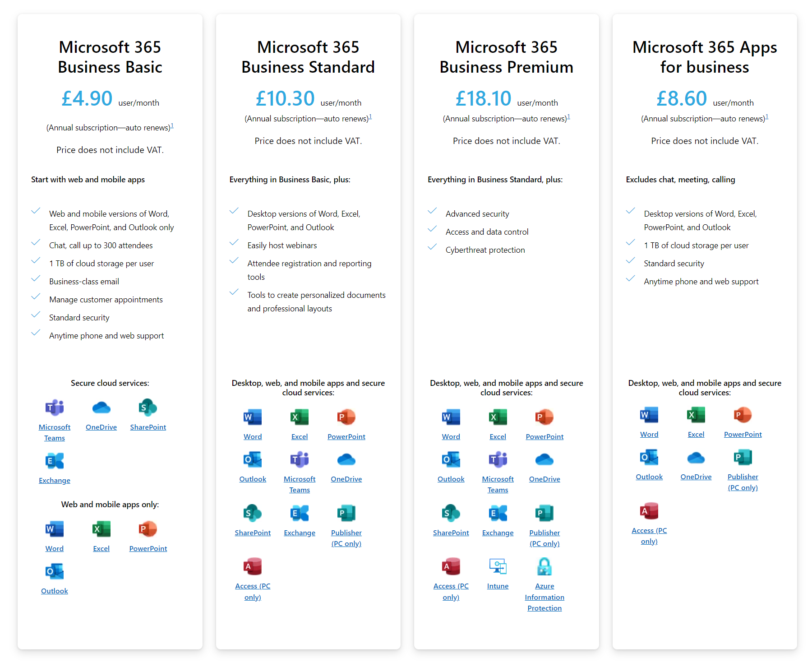Open the PowerPoint link in Apps for business
The width and height of the screenshot is (812, 667).
click(x=743, y=434)
